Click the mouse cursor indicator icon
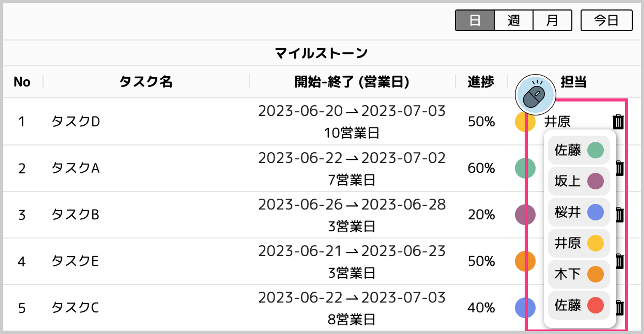The width and height of the screenshot is (644, 334). (535, 95)
